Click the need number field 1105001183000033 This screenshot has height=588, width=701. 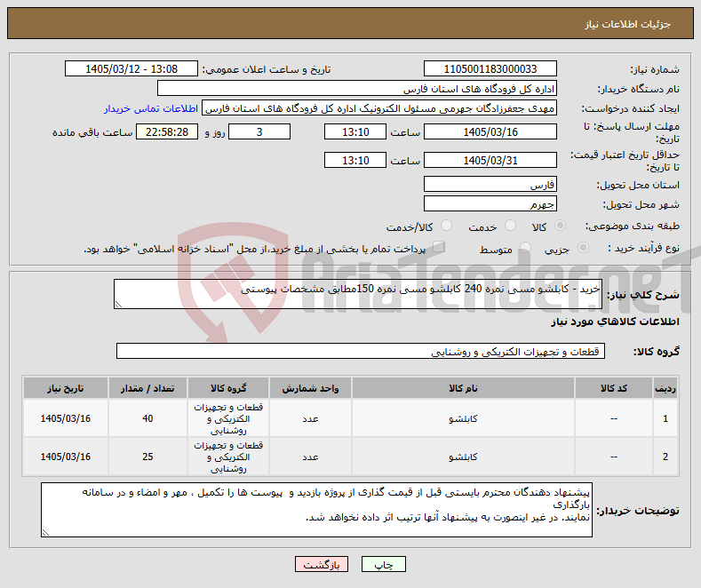tap(490, 68)
